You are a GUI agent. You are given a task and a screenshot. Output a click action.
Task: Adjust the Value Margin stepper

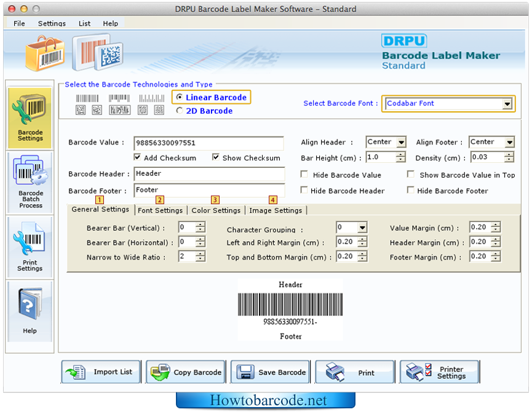[496, 227]
